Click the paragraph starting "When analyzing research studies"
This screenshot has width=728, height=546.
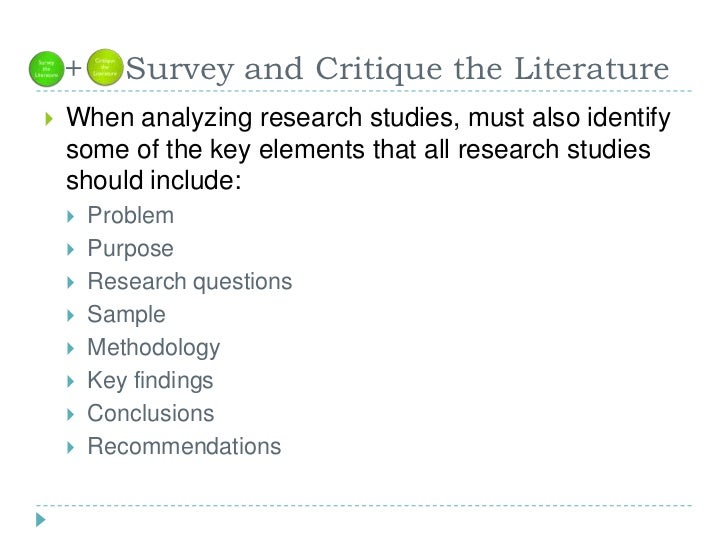[x=367, y=152]
